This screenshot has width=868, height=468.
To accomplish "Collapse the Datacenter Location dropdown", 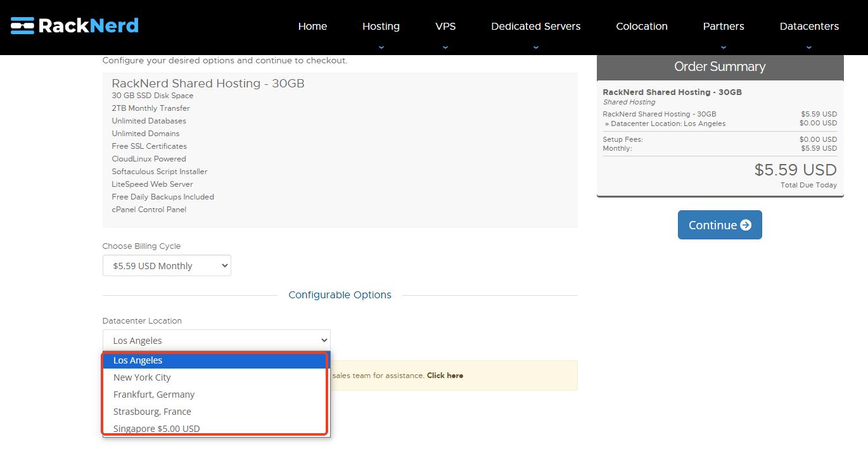I will pyautogui.click(x=216, y=341).
